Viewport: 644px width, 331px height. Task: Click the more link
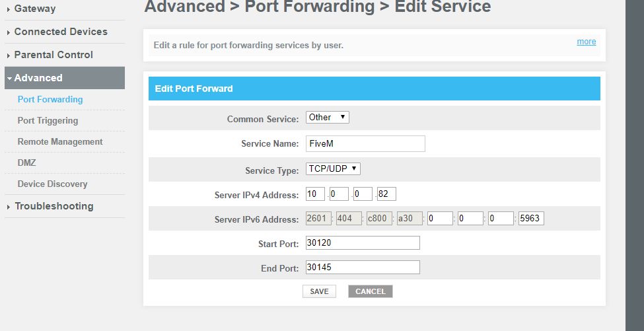click(586, 42)
